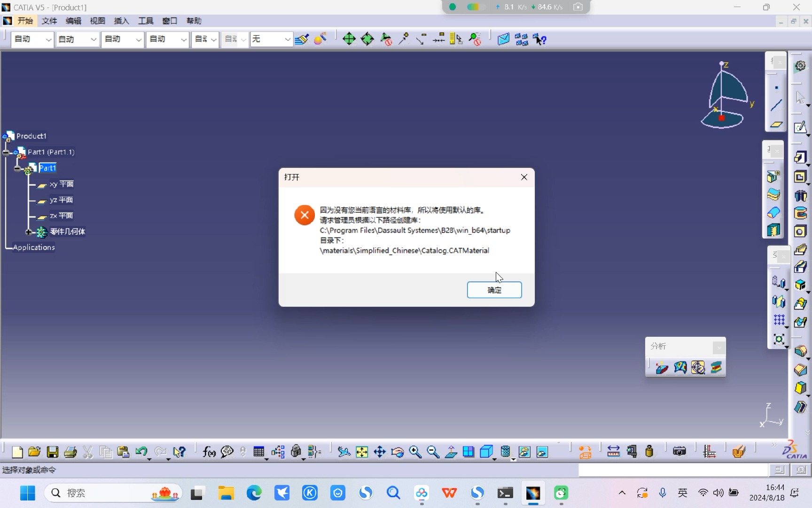This screenshot has height=508, width=812.
Task: Activate Fly mode airplane icon
Action: (344, 452)
